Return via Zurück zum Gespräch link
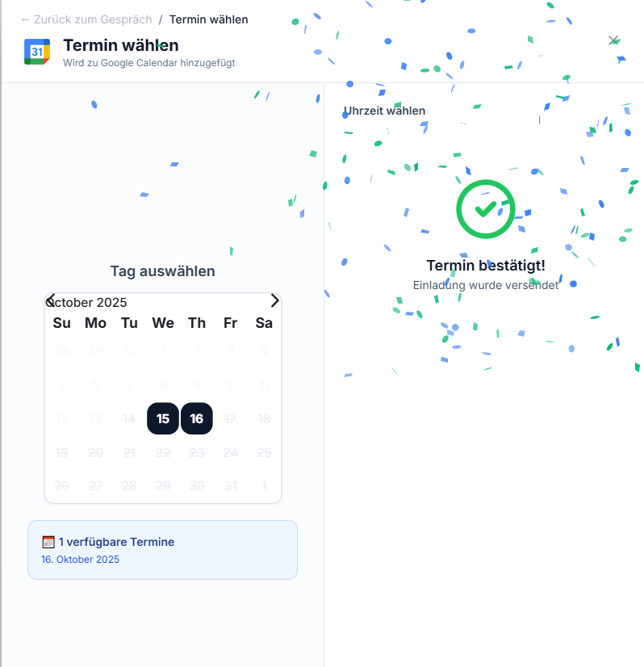 pos(86,19)
